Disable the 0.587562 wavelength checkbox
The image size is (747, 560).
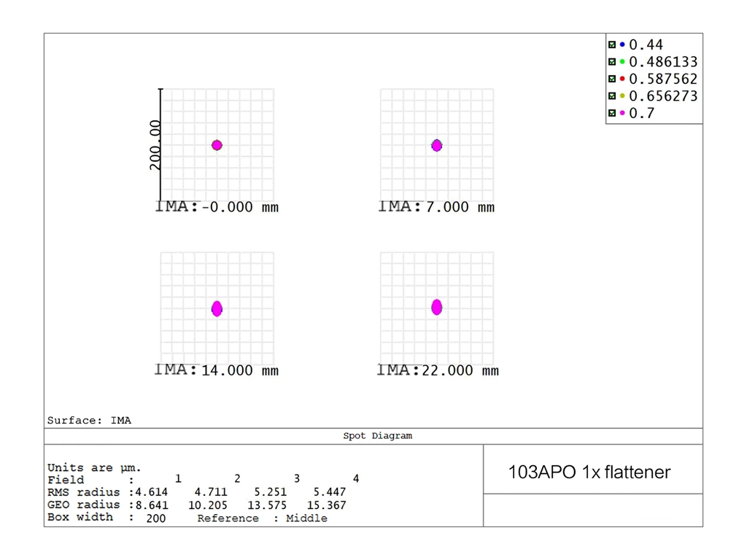point(612,79)
